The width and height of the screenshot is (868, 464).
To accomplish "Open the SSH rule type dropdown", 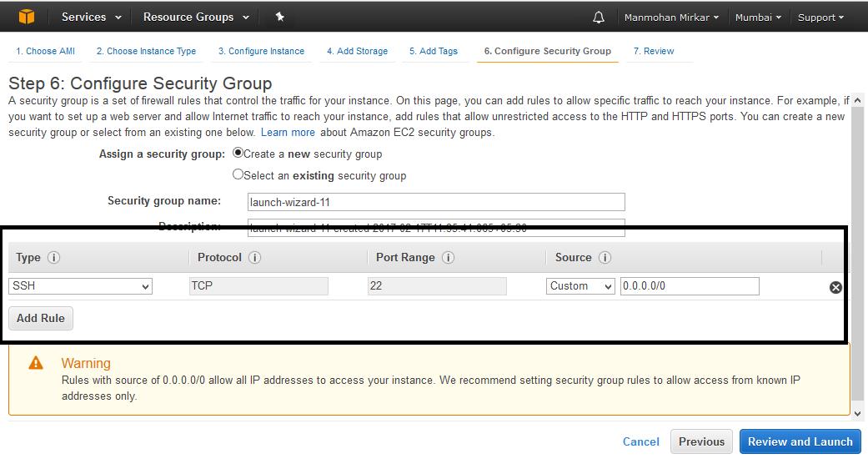I will point(80,286).
